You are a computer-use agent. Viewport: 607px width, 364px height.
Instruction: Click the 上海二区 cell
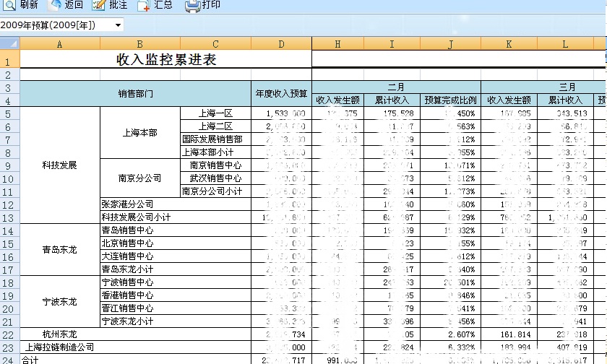[x=215, y=126]
